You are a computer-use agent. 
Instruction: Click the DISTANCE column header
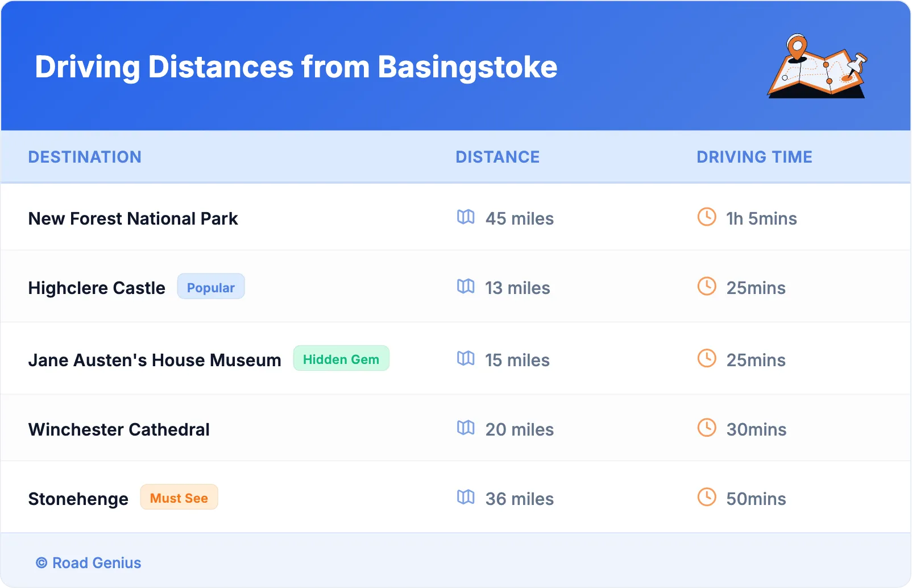coord(498,157)
